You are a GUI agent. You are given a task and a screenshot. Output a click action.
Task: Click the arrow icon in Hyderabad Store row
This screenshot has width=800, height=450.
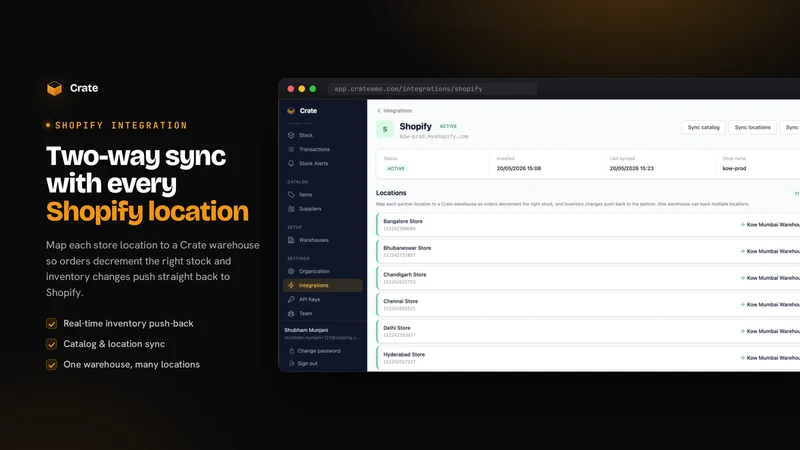[x=742, y=358]
